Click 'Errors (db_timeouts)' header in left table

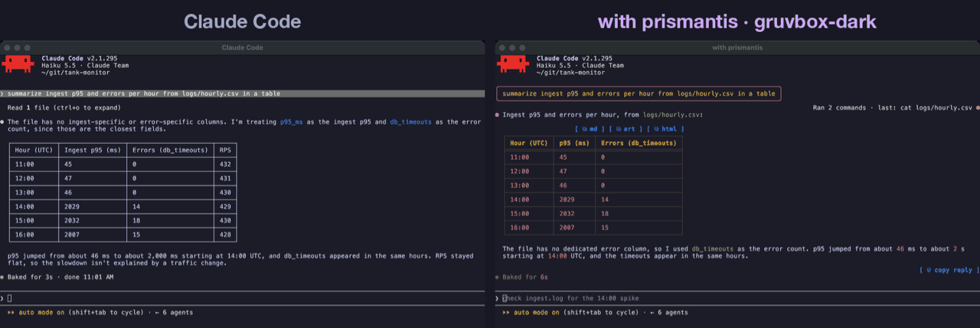[x=168, y=150]
